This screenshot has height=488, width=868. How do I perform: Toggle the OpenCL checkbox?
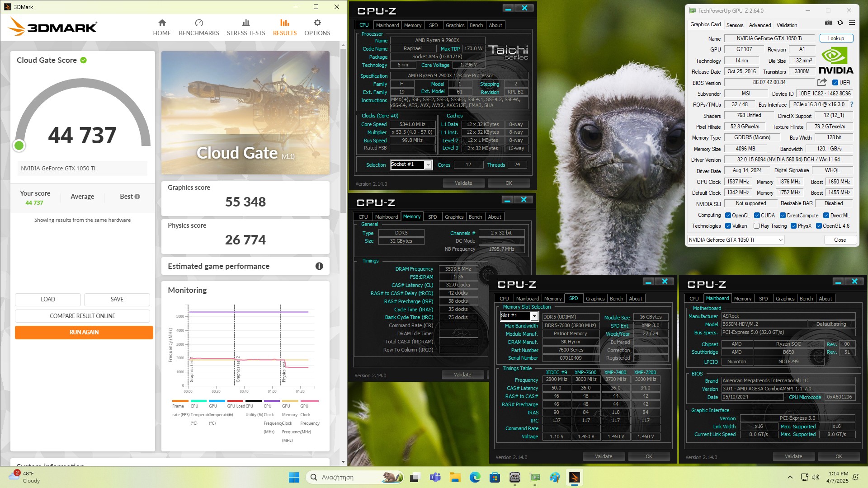click(728, 216)
